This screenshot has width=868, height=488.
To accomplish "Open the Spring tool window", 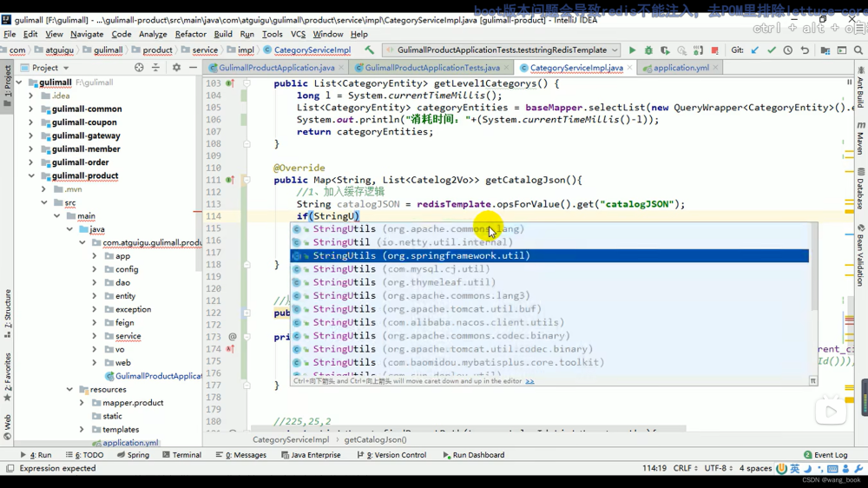I will (133, 455).
